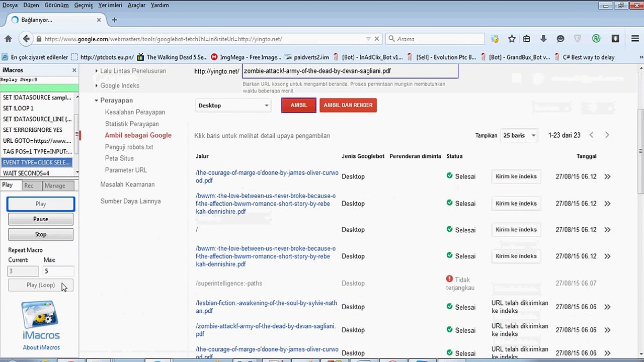The image size is (644, 362).
Task: Go to previous results page arrow
Action: tap(592, 135)
